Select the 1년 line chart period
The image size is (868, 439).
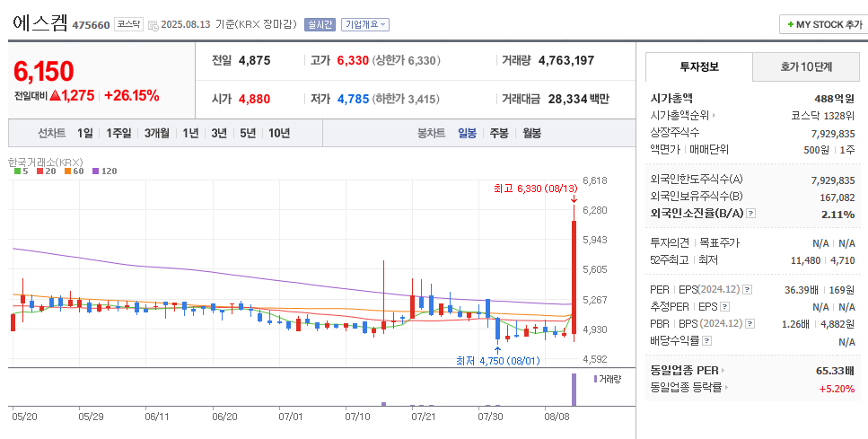190,133
